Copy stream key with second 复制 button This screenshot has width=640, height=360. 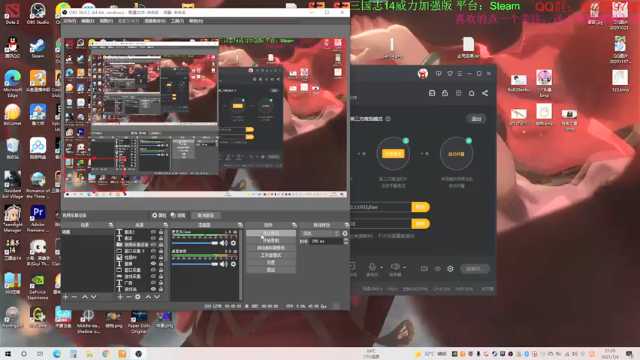point(420,223)
